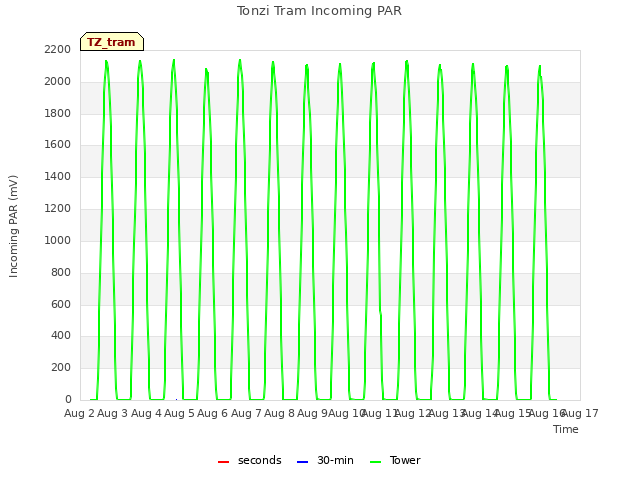The image size is (640, 480).
Task: Click the Aug 17 date tick label
Action: click(580, 413)
